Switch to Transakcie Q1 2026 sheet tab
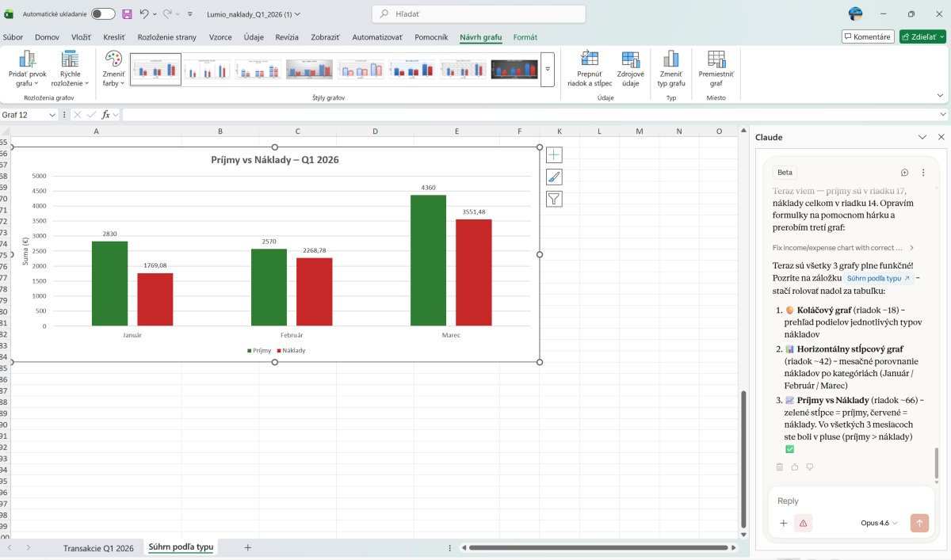Image resolution: width=951 pixels, height=560 pixels. point(98,547)
